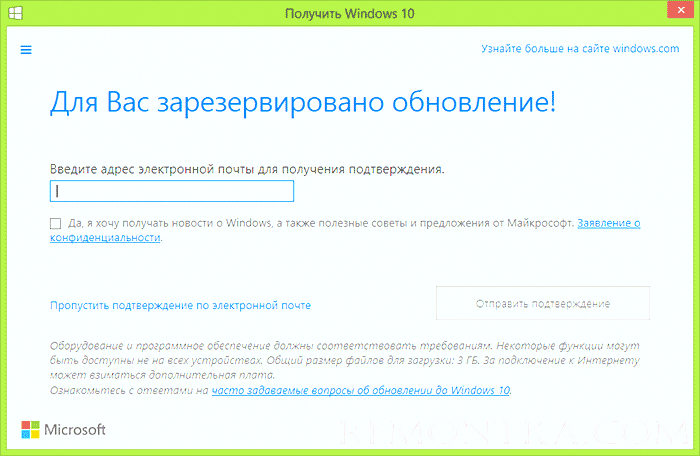Screen dimensions: 700x456
Task: Open 'Узнайте больше на сайте windows.com' link
Action: coord(580,48)
